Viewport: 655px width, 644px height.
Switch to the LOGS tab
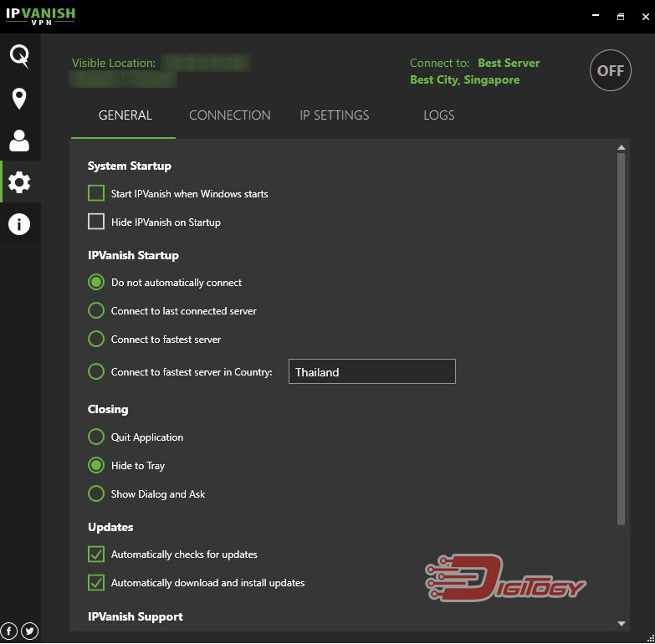tap(438, 115)
